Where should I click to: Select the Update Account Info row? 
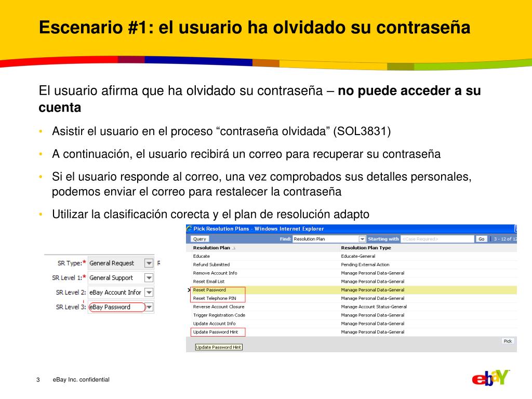click(352, 324)
